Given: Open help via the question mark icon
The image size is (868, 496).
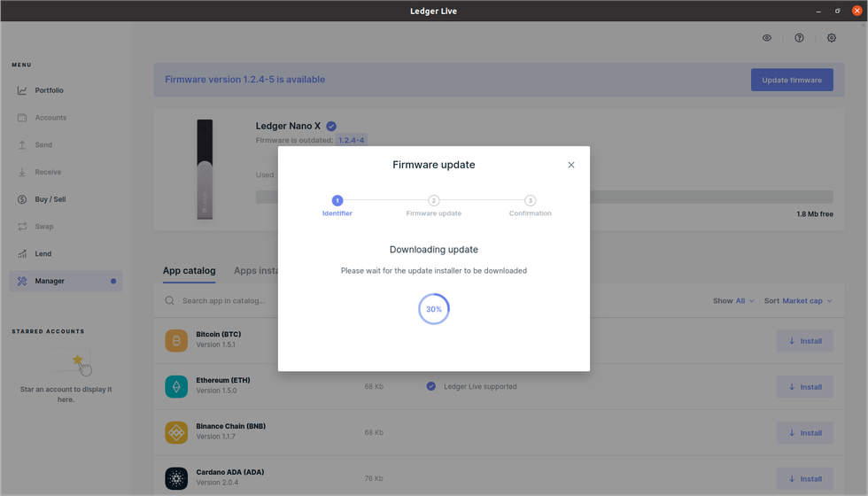Looking at the screenshot, I should (800, 38).
